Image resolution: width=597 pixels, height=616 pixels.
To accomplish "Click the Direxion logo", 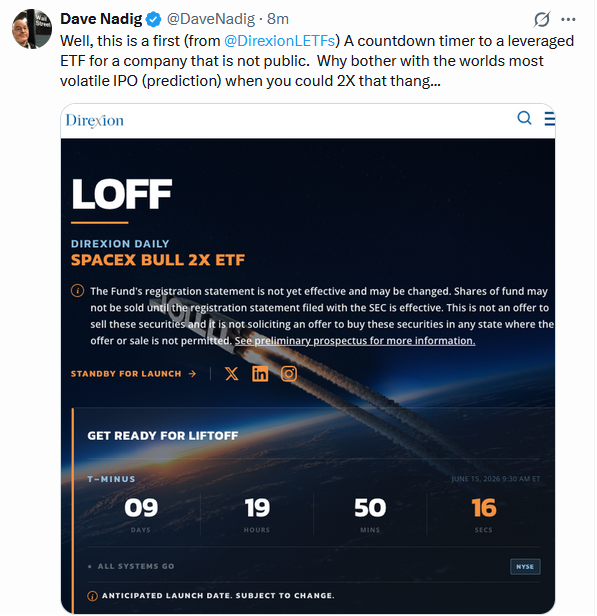I will pyautogui.click(x=95, y=120).
